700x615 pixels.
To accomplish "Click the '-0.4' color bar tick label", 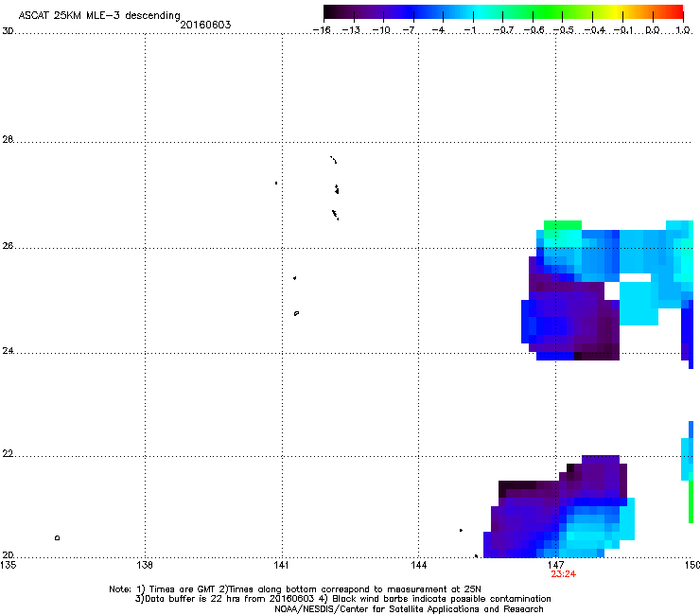I will tap(595, 30).
